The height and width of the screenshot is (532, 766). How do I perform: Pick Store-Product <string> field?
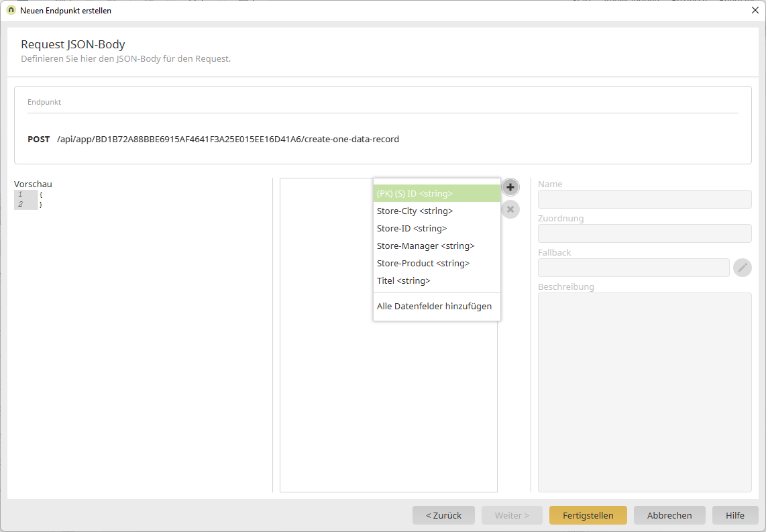pyautogui.click(x=437, y=263)
